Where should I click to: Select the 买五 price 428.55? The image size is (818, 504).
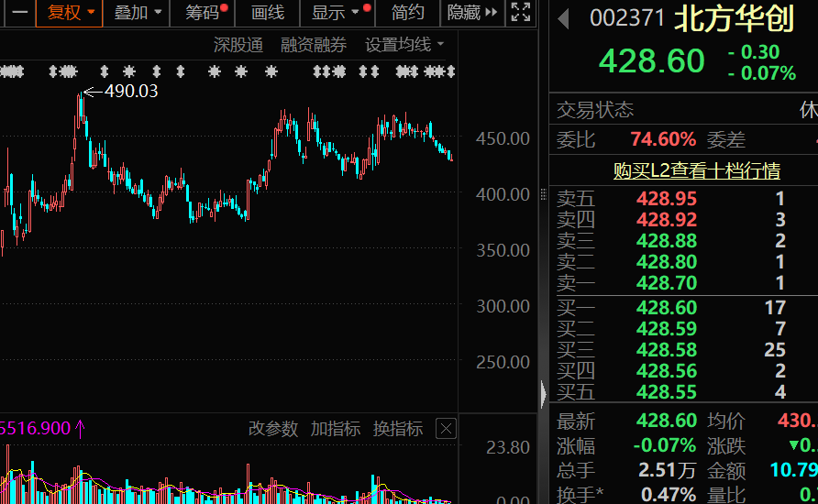(666, 392)
